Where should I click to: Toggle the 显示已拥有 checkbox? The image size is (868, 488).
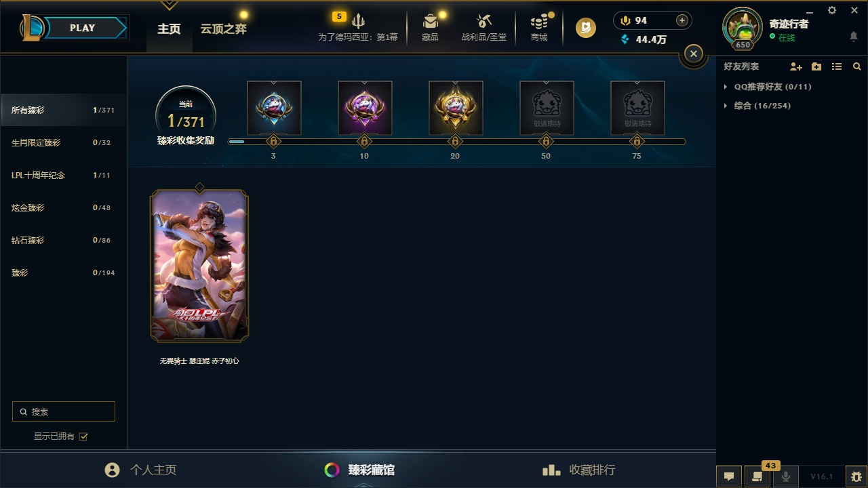(x=83, y=436)
